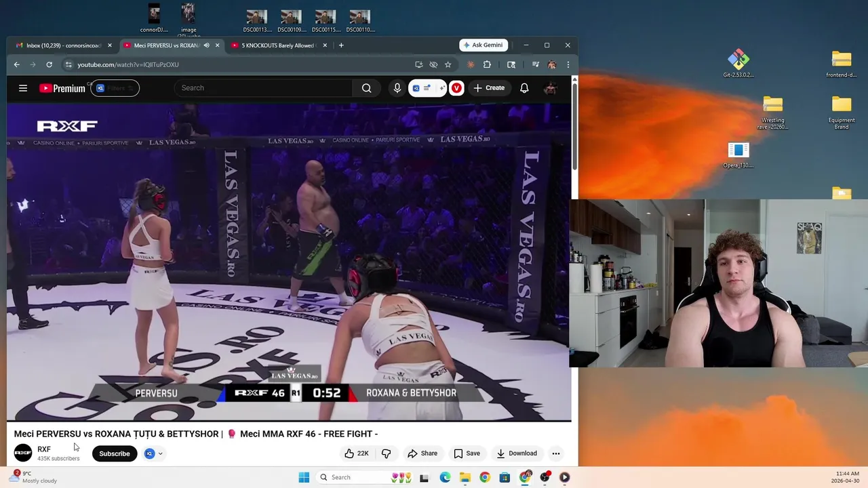Select the Wrestling rave desktop folder
868x488 pixels.
click(773, 113)
